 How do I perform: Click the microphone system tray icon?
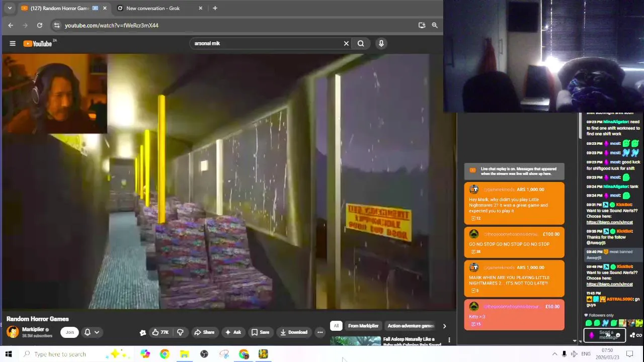pos(564,354)
